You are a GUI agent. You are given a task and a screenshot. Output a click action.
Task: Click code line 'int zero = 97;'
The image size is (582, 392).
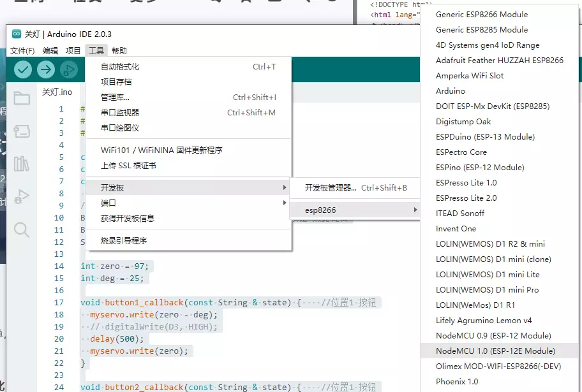[x=115, y=266]
